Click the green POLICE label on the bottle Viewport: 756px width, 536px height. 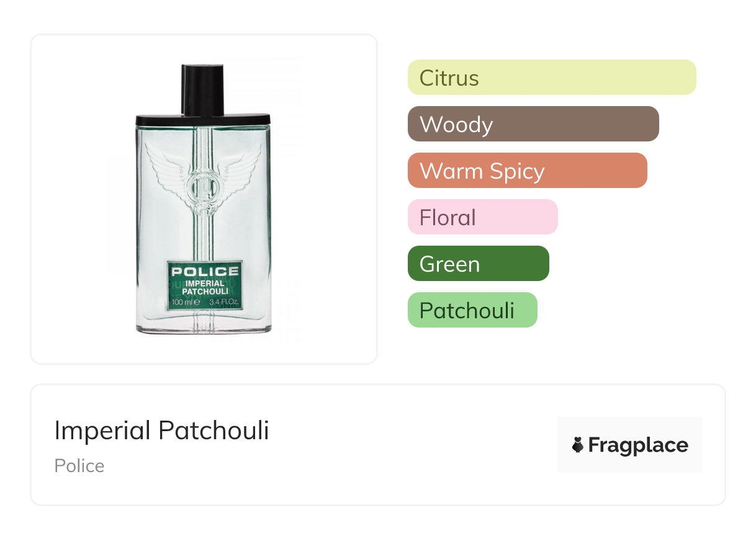(x=205, y=285)
